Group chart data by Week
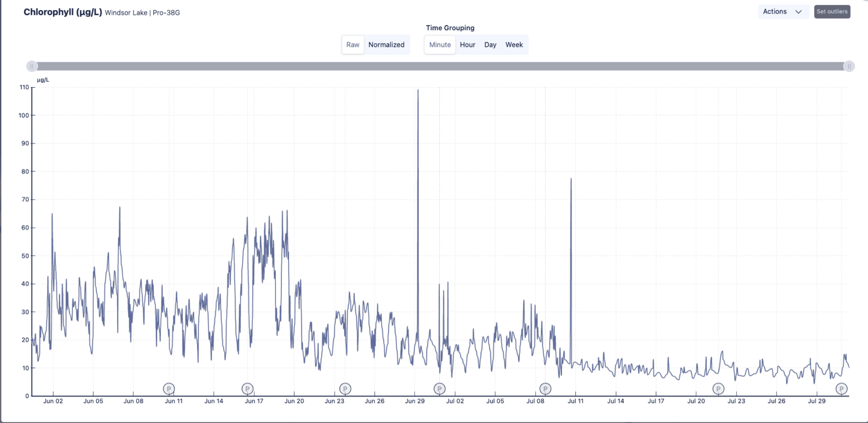The image size is (868, 423). pyautogui.click(x=514, y=45)
